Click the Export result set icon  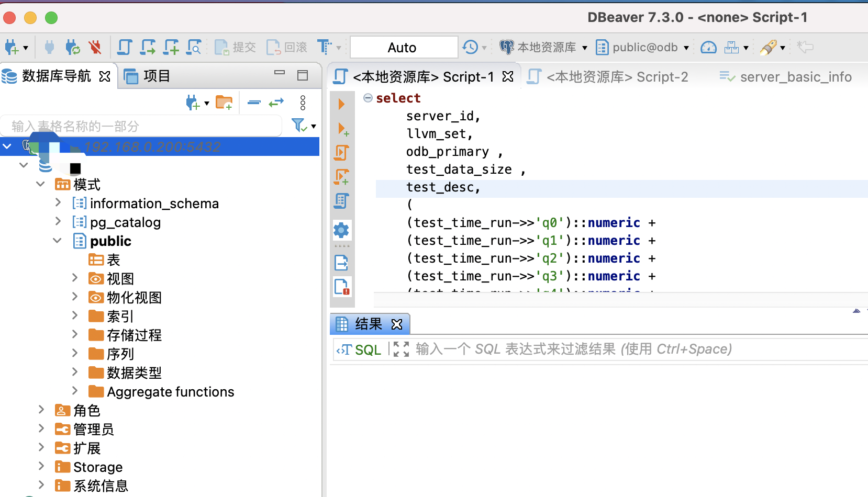[342, 263]
